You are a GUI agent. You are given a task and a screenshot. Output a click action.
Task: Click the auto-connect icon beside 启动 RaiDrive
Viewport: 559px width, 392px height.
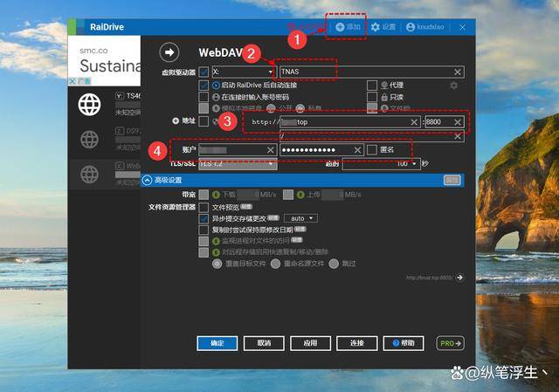point(216,86)
